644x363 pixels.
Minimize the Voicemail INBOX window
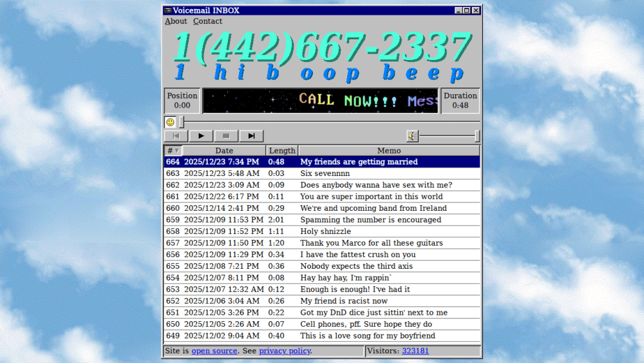[459, 11]
